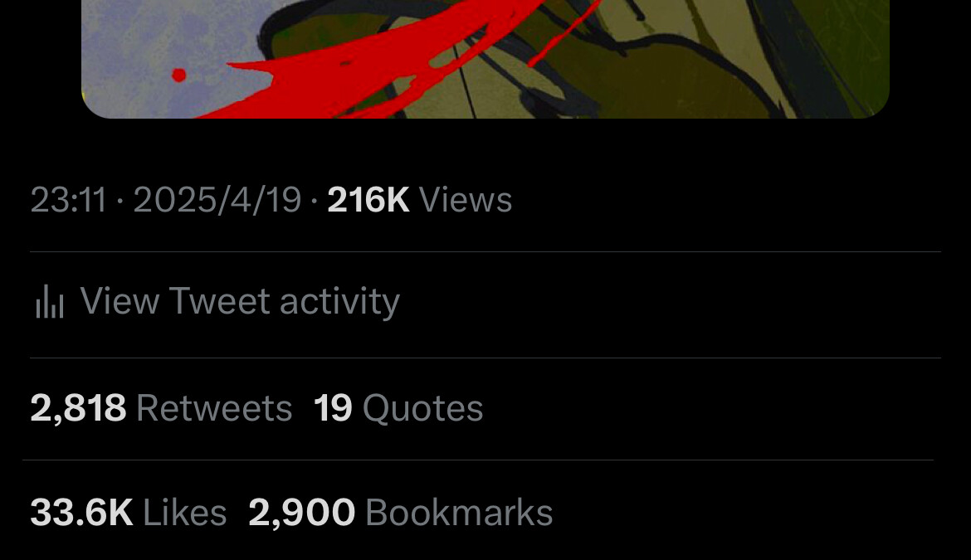971x560 pixels.
Task: Open the attached tweet artwork image
Action: click(486, 59)
